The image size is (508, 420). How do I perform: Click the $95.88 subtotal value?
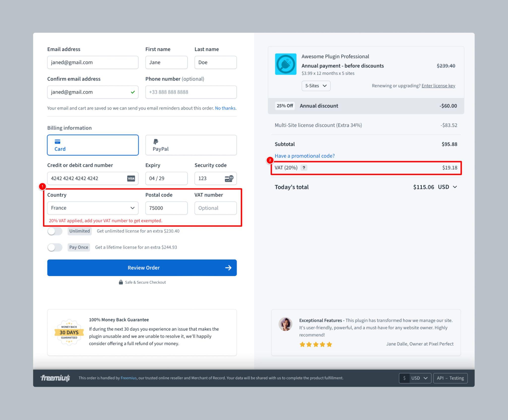point(449,144)
